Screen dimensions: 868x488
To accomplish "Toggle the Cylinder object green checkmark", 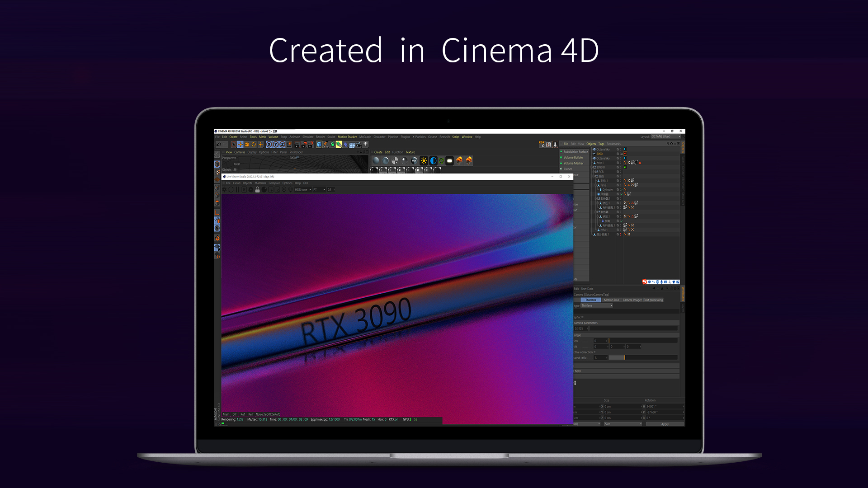I will pos(622,190).
